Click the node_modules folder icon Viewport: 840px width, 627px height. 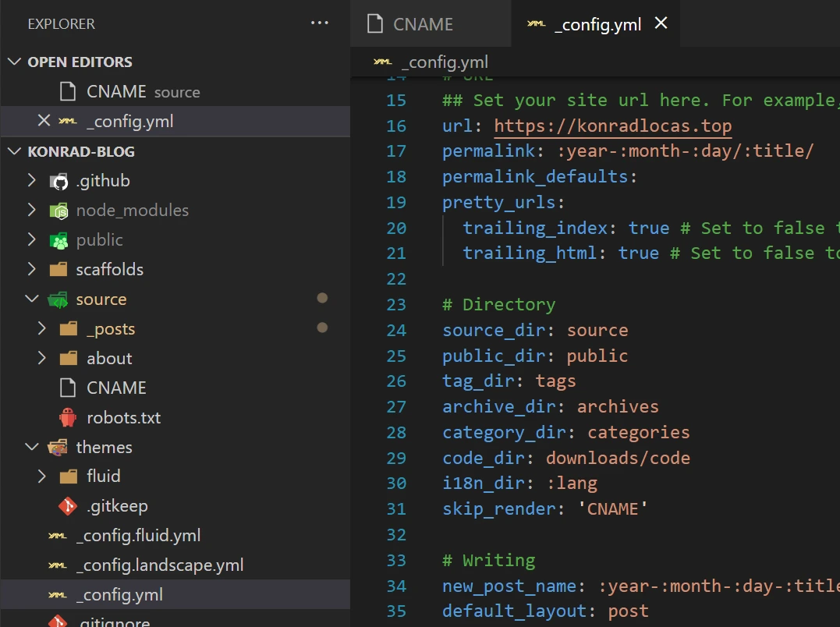[58, 211]
